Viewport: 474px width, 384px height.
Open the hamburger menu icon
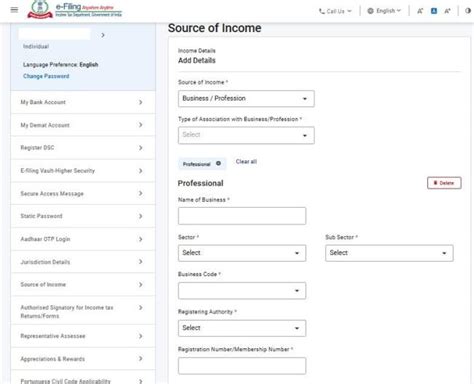pos(14,10)
